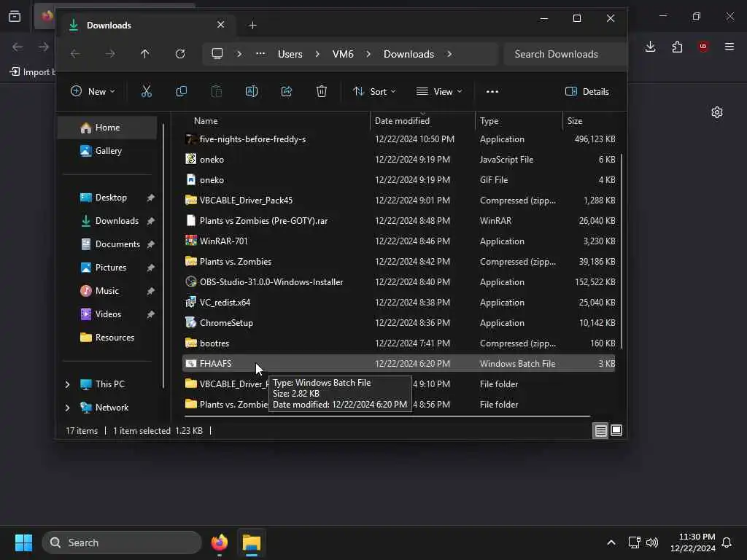The width and height of the screenshot is (747, 560).
Task: Select the five-nights-before-freddy-s file
Action: (399, 139)
